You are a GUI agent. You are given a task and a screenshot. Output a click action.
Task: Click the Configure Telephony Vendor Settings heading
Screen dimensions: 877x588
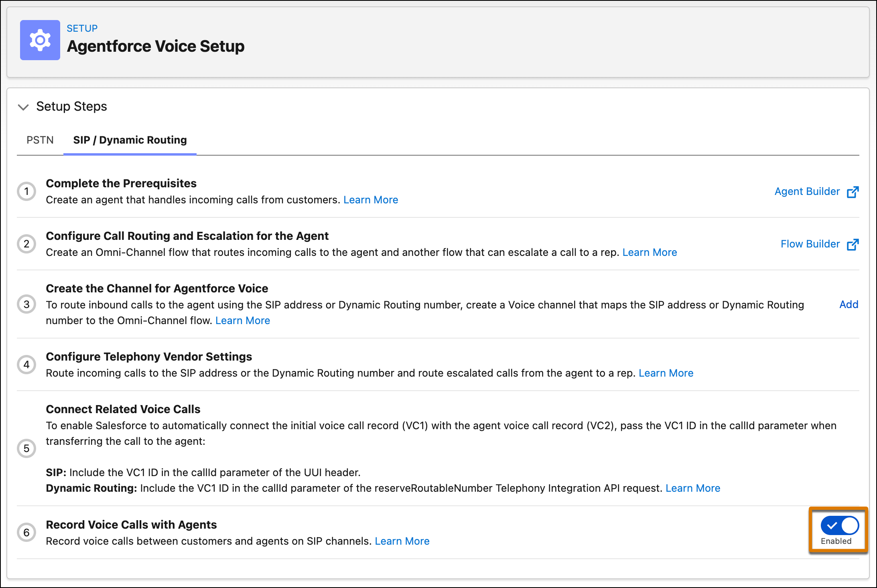149,357
